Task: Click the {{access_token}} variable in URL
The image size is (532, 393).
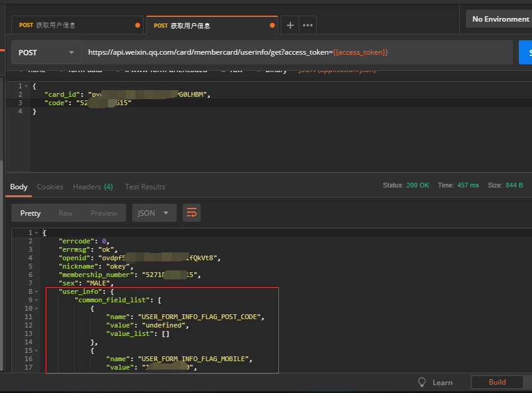Action: pyautogui.click(x=360, y=52)
